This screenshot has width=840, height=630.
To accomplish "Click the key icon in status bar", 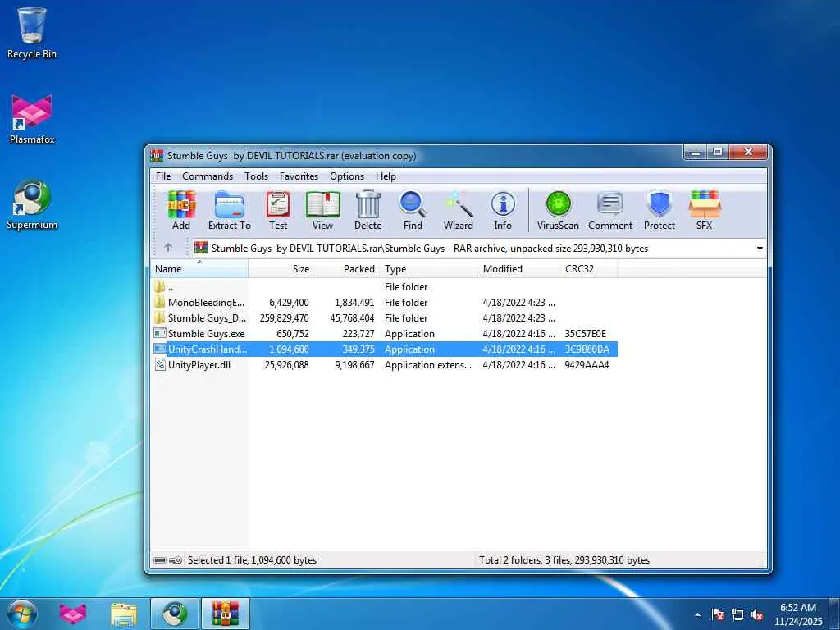I will tap(176, 560).
